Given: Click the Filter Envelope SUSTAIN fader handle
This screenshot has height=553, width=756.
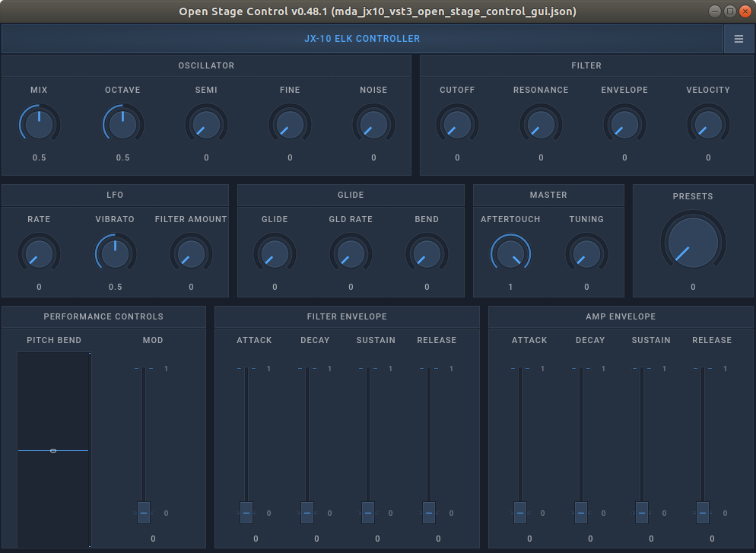Looking at the screenshot, I should (368, 513).
